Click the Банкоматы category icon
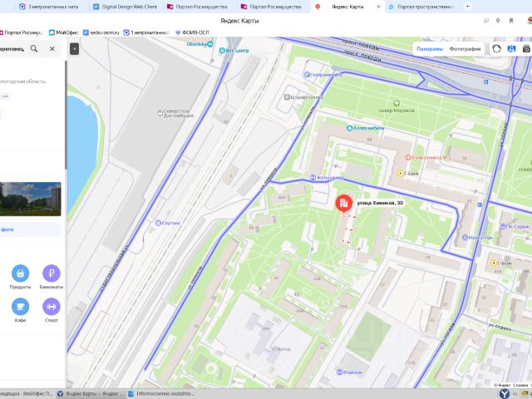Viewport: 532px width, 399px height. pos(52,273)
